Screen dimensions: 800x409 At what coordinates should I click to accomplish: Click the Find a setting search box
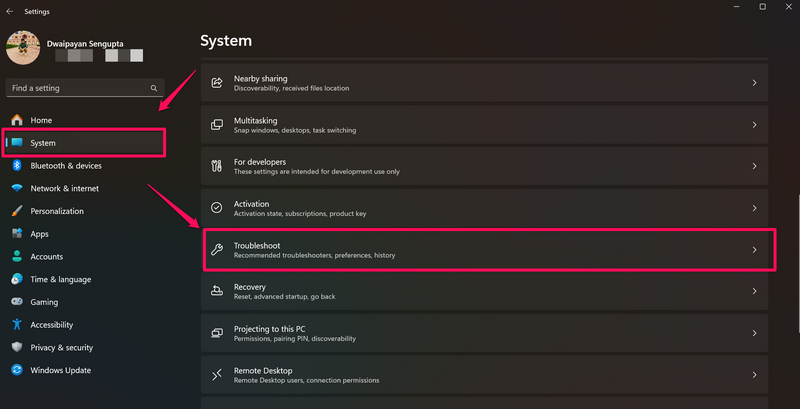pos(76,88)
